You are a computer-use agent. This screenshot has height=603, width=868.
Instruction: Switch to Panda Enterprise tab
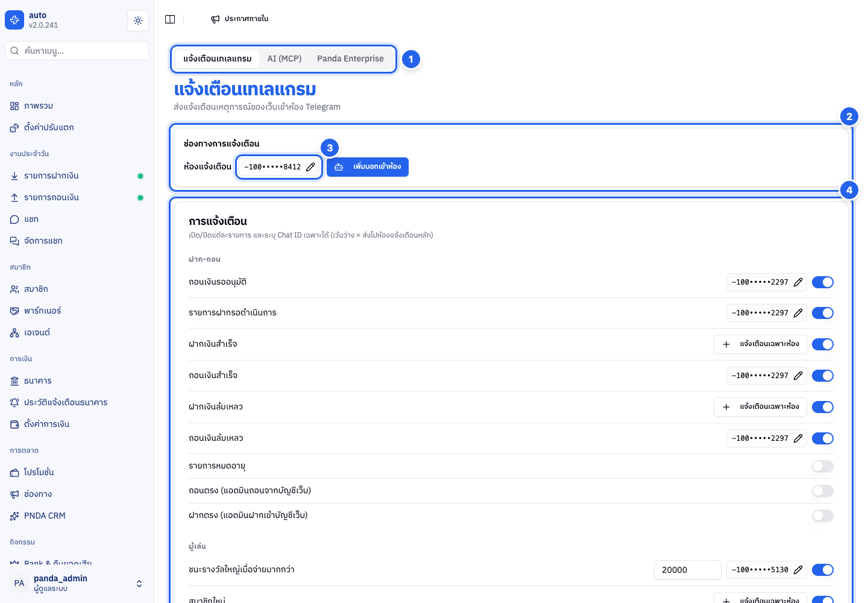350,58
